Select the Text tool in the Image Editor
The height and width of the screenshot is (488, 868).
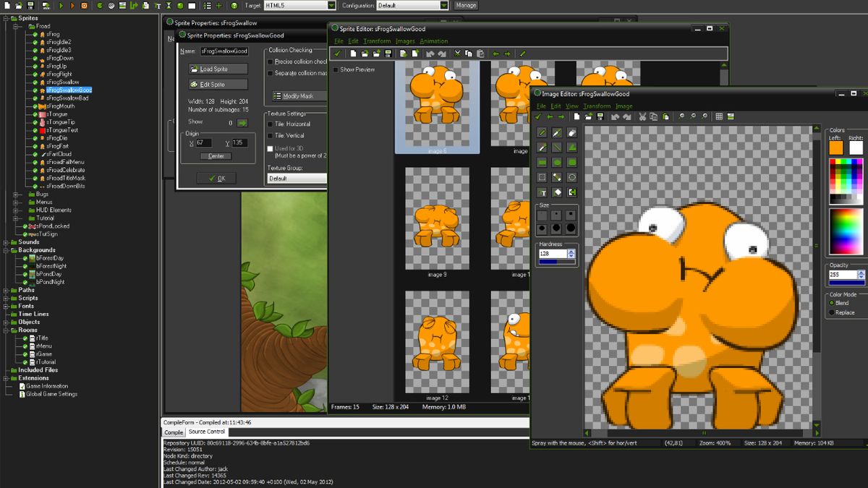(542, 192)
